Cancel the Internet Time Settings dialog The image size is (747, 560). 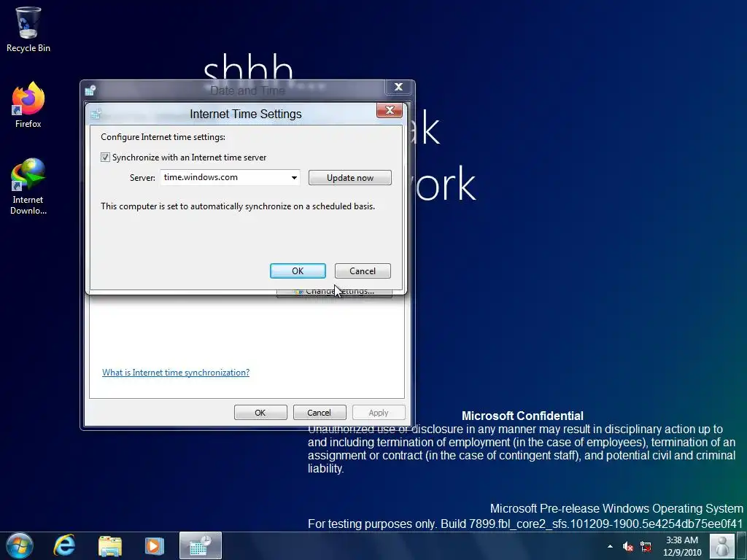click(363, 271)
